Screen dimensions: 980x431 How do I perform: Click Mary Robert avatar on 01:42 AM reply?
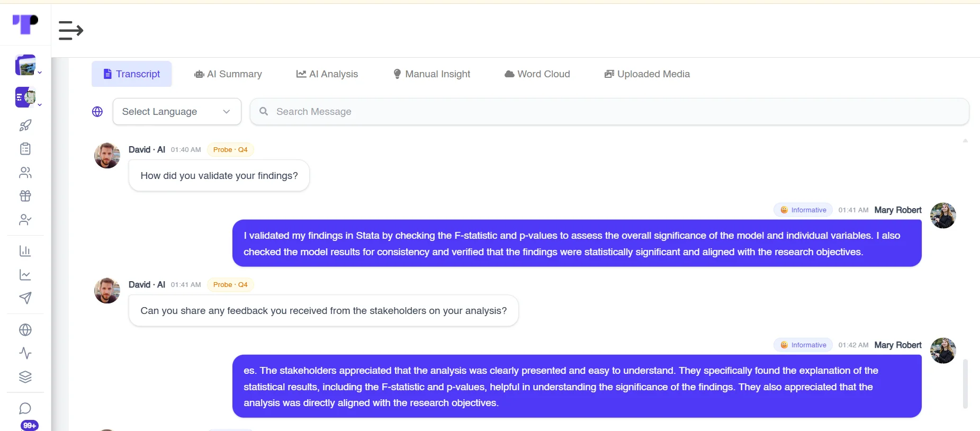click(943, 351)
